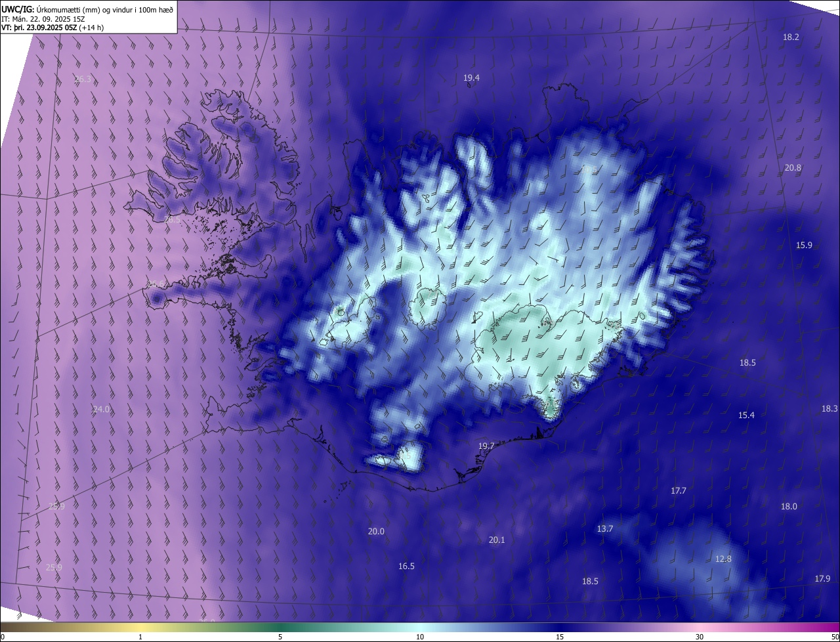Image resolution: width=840 pixels, height=642 pixels.
Task: Click the 30 label on the color scale
Action: pyautogui.click(x=700, y=637)
